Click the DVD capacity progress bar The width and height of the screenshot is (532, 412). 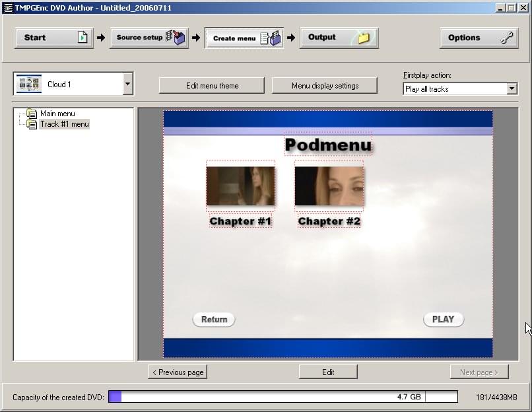(x=283, y=397)
